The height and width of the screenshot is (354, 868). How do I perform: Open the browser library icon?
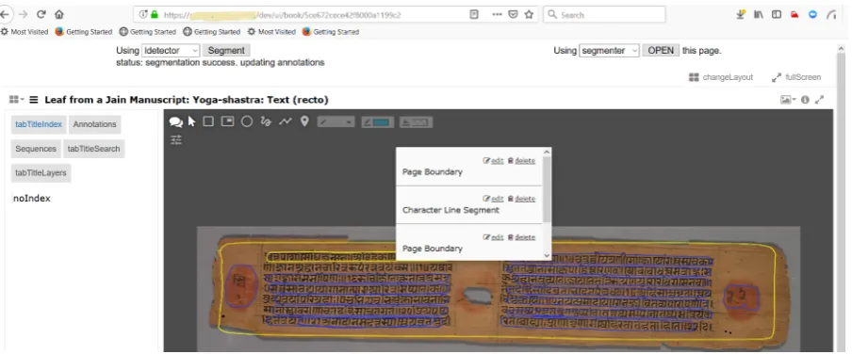(759, 14)
